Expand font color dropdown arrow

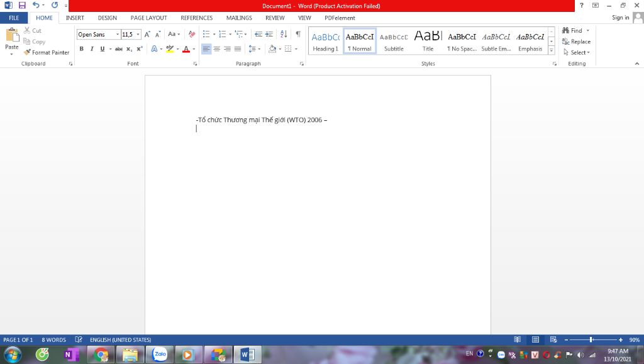coord(194,48)
